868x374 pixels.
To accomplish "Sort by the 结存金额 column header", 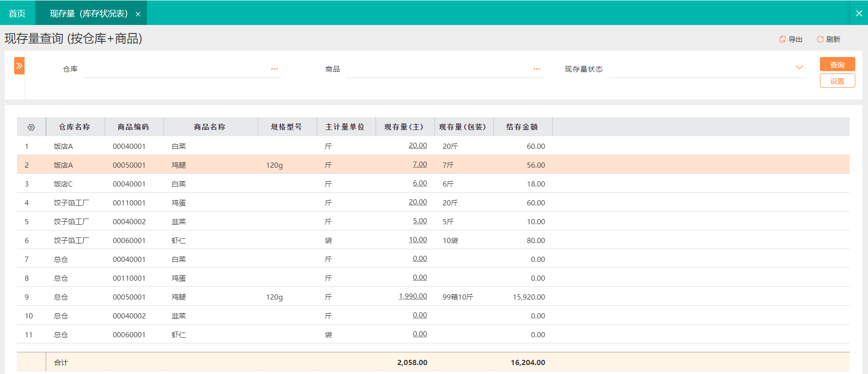I will [x=522, y=127].
